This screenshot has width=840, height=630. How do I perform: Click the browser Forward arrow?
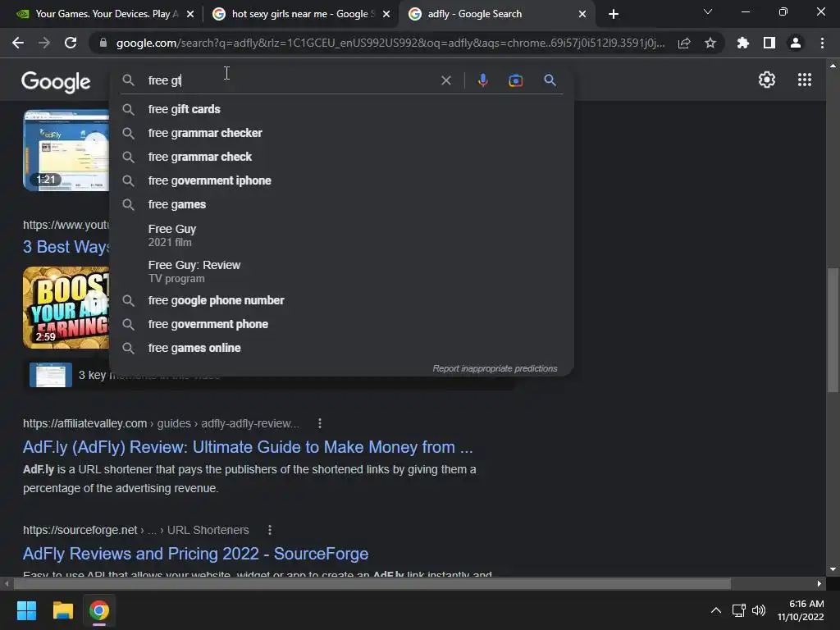click(44, 43)
